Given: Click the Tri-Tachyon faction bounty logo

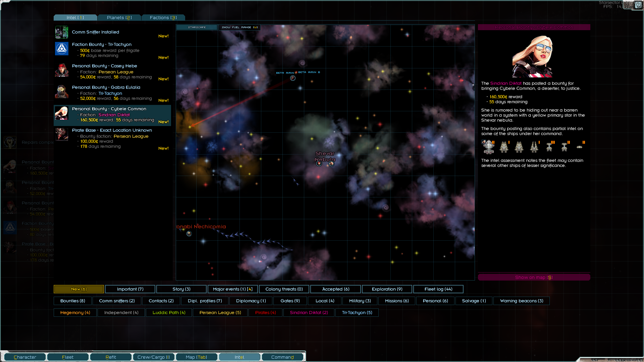Looking at the screenshot, I should [62, 49].
